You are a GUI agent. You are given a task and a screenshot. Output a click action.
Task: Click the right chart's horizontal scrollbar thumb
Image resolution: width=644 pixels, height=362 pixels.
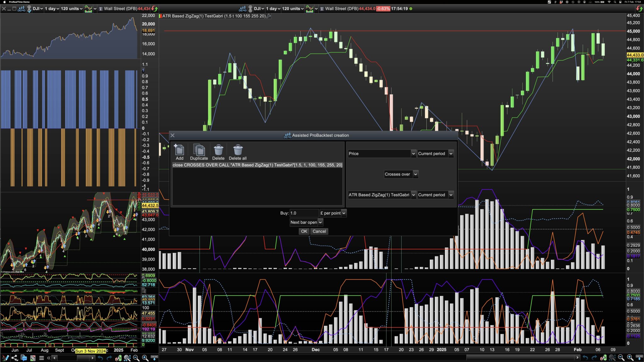pos(520,357)
